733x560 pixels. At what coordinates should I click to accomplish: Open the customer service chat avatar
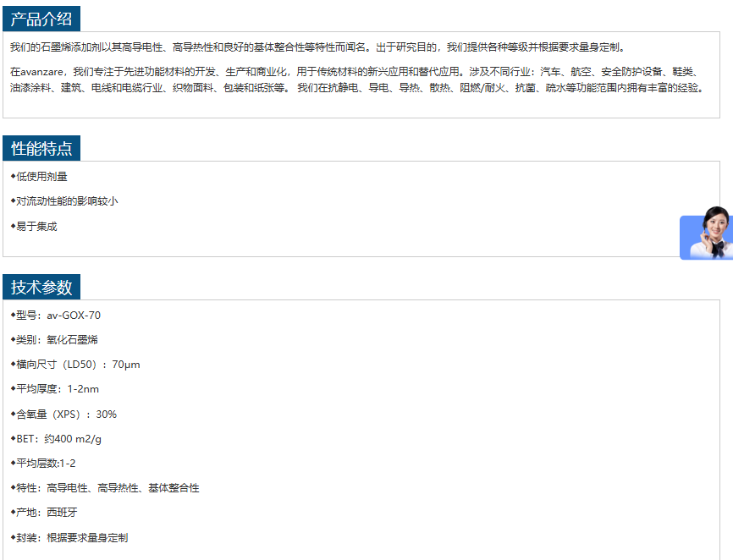click(x=709, y=233)
